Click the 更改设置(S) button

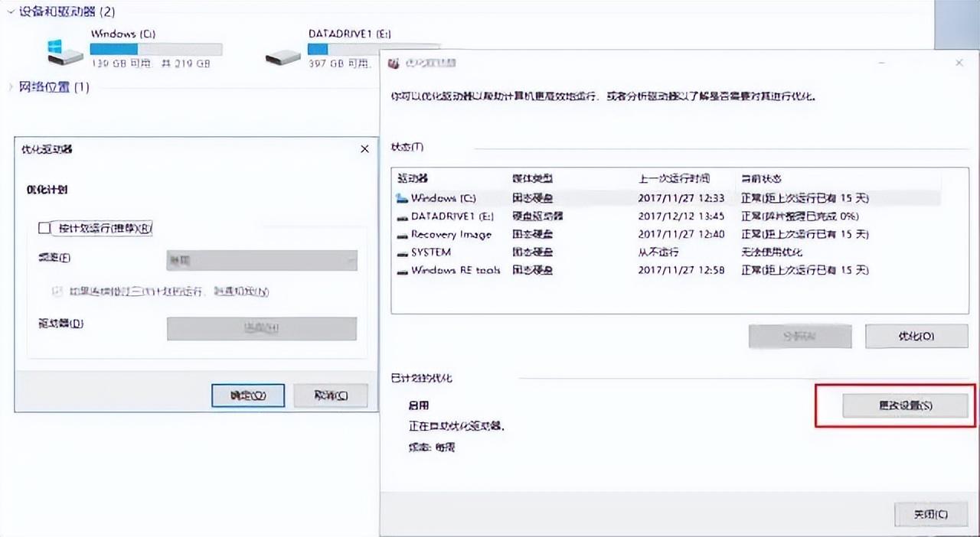point(906,405)
